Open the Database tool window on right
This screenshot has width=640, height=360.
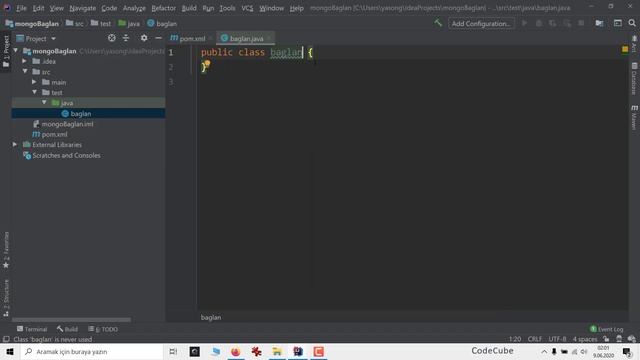click(634, 78)
